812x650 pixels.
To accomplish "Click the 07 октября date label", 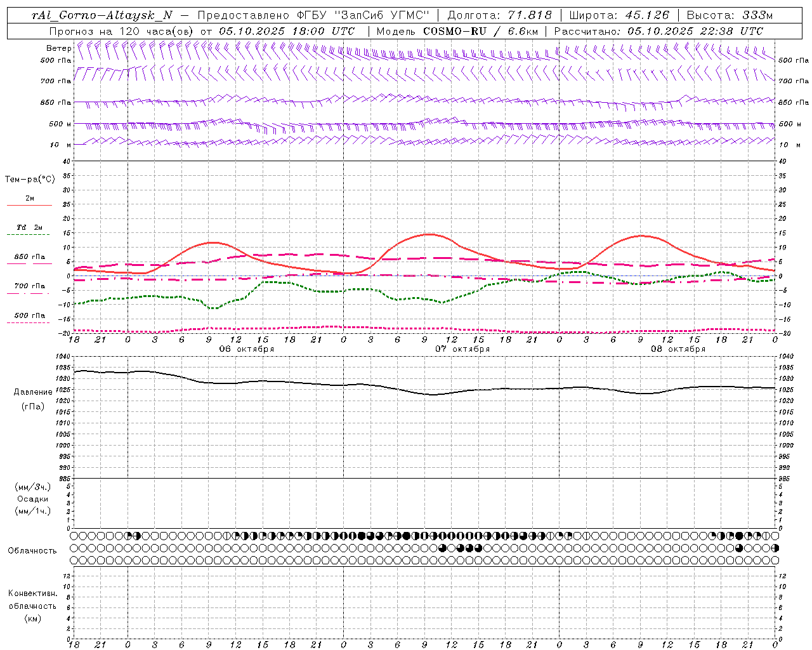I will (x=462, y=349).
